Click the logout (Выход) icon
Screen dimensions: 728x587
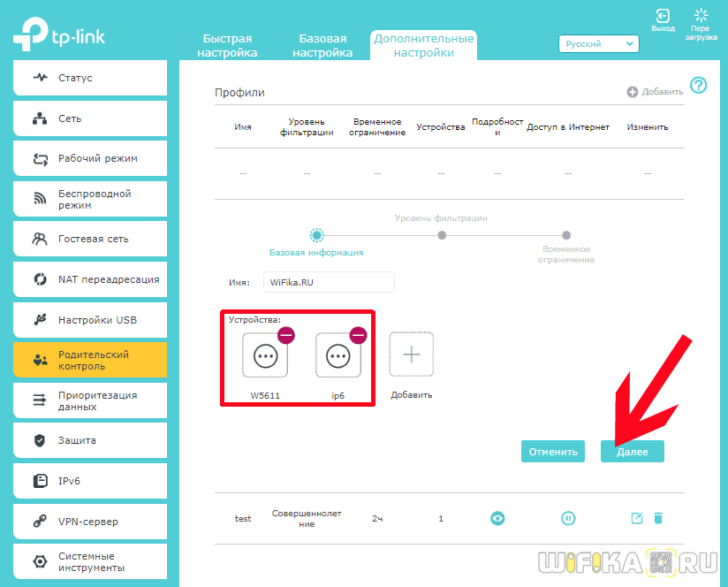coord(663,16)
